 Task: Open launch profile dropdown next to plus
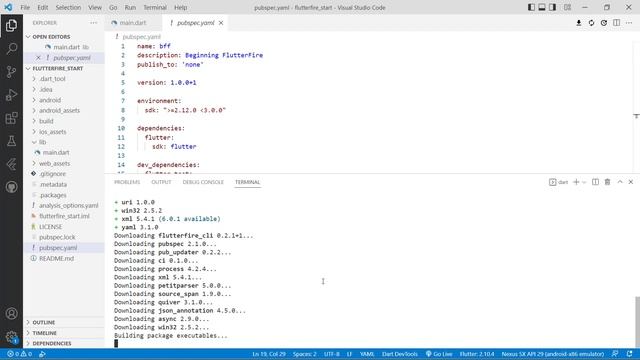point(584,182)
